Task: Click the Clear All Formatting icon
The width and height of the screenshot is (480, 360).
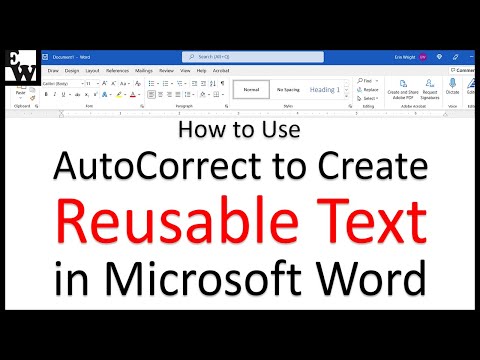Action: click(138, 83)
